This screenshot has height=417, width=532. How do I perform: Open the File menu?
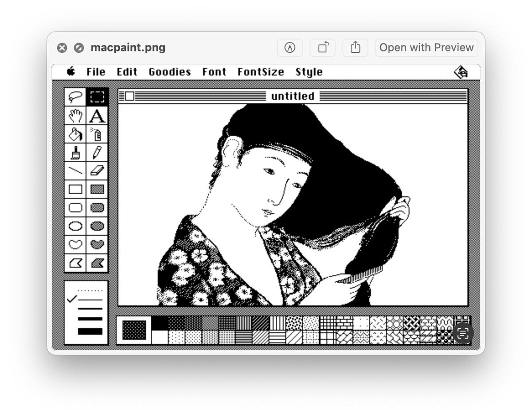coord(96,72)
